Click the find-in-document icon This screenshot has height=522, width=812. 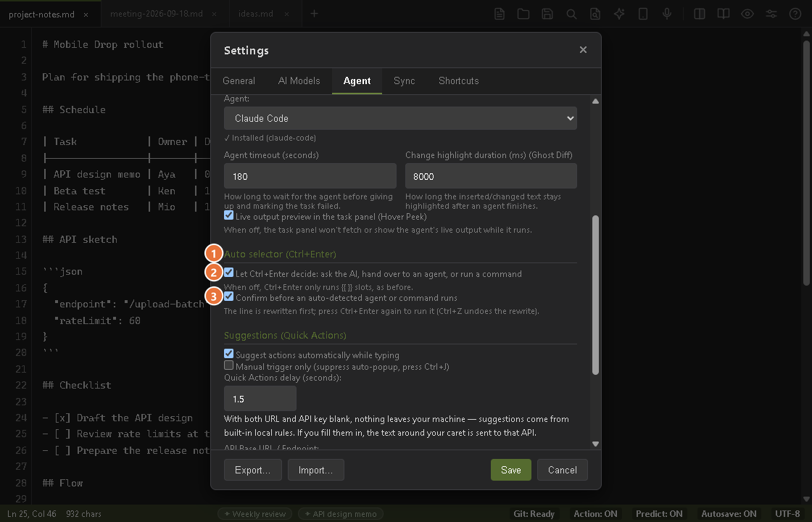click(x=595, y=14)
